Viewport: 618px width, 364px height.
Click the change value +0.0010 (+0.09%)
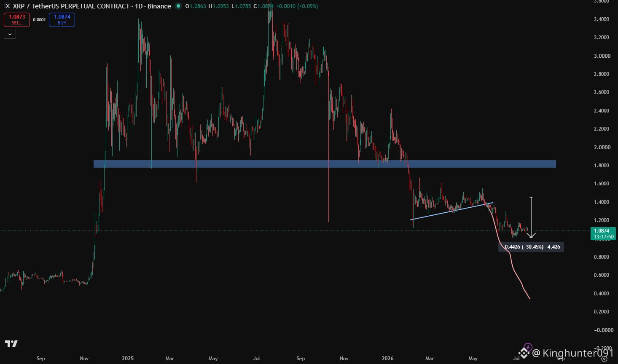[x=297, y=6]
